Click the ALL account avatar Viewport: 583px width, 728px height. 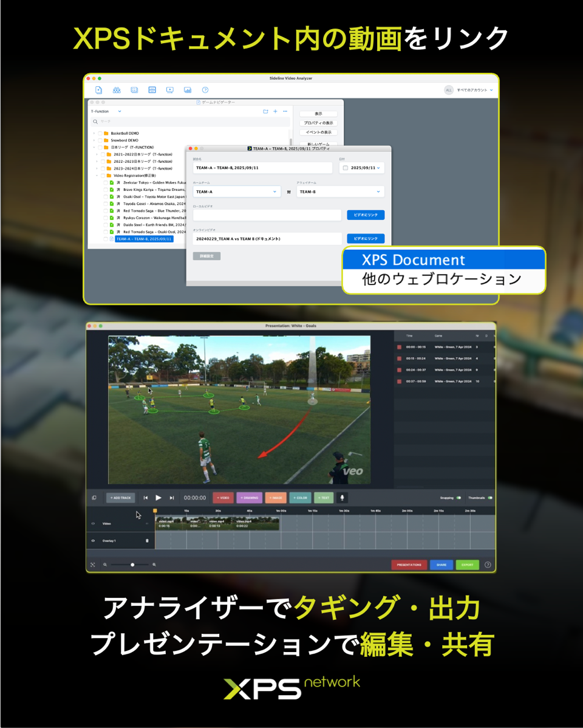point(448,90)
